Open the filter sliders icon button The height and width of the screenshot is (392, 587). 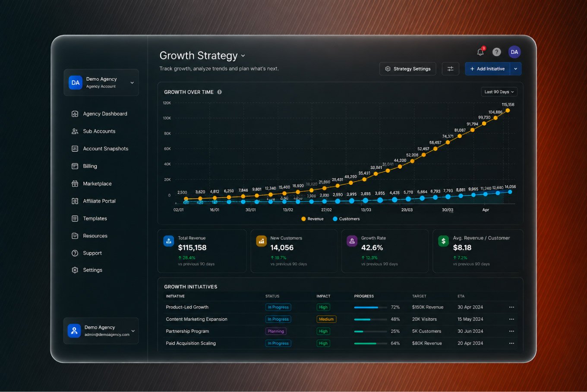click(x=450, y=69)
